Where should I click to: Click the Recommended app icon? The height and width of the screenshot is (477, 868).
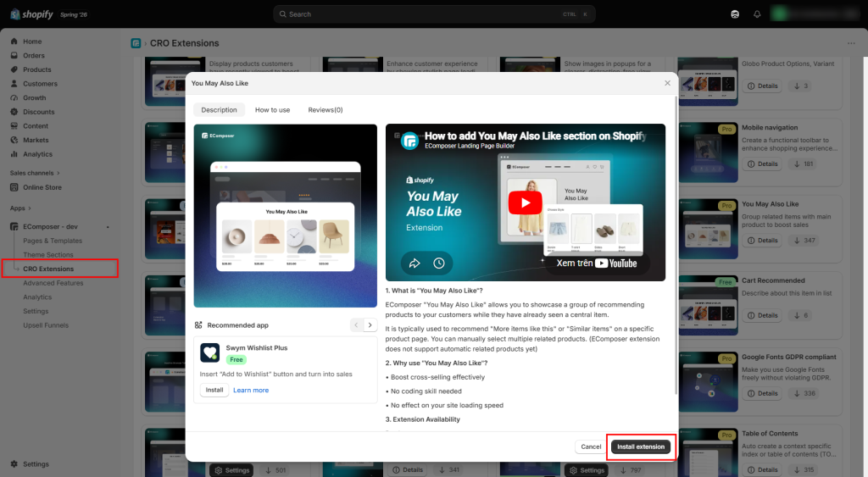click(x=198, y=325)
